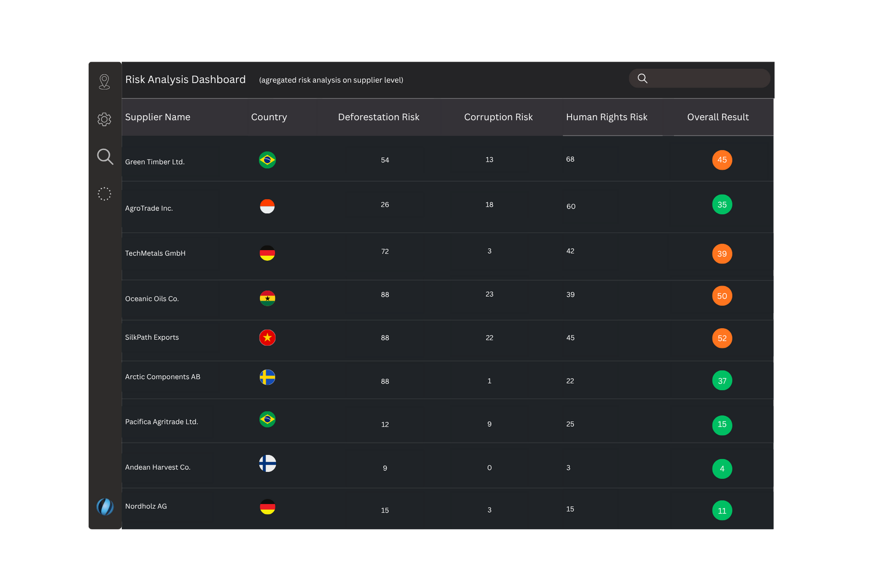The width and height of the screenshot is (882, 588).
Task: Open the Nordholz AG supplier entry
Action: [146, 506]
